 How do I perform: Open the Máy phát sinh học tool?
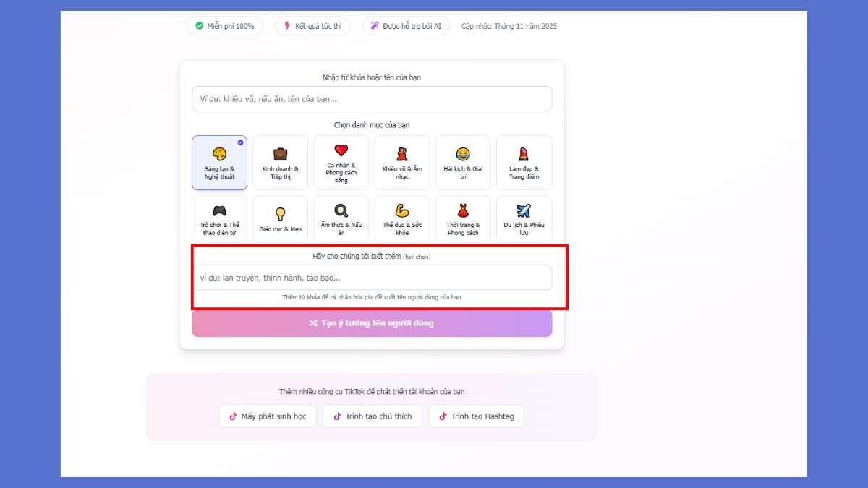[x=268, y=416]
